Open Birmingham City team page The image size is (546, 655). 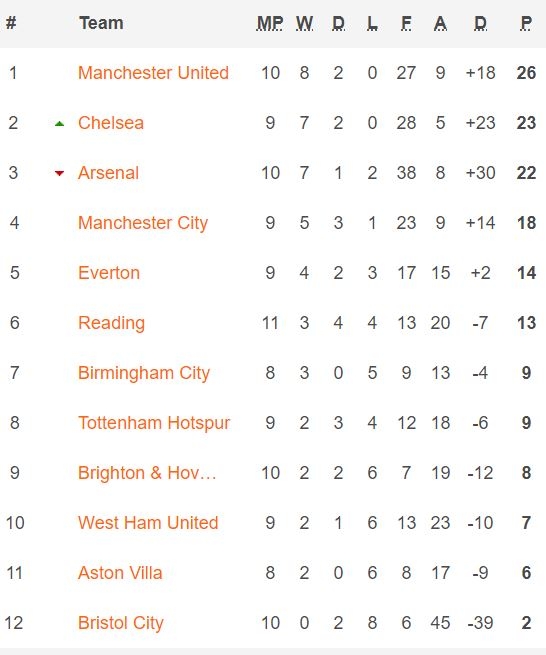point(144,373)
